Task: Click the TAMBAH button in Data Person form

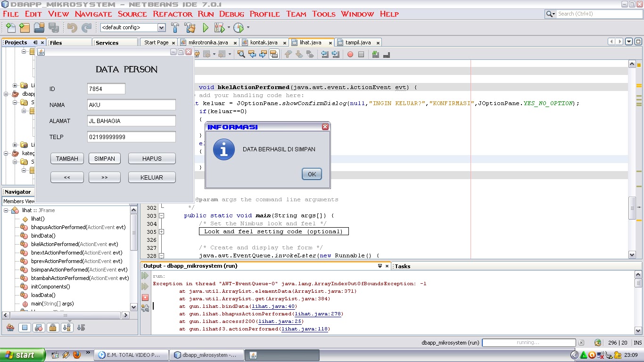Action: coord(67,158)
